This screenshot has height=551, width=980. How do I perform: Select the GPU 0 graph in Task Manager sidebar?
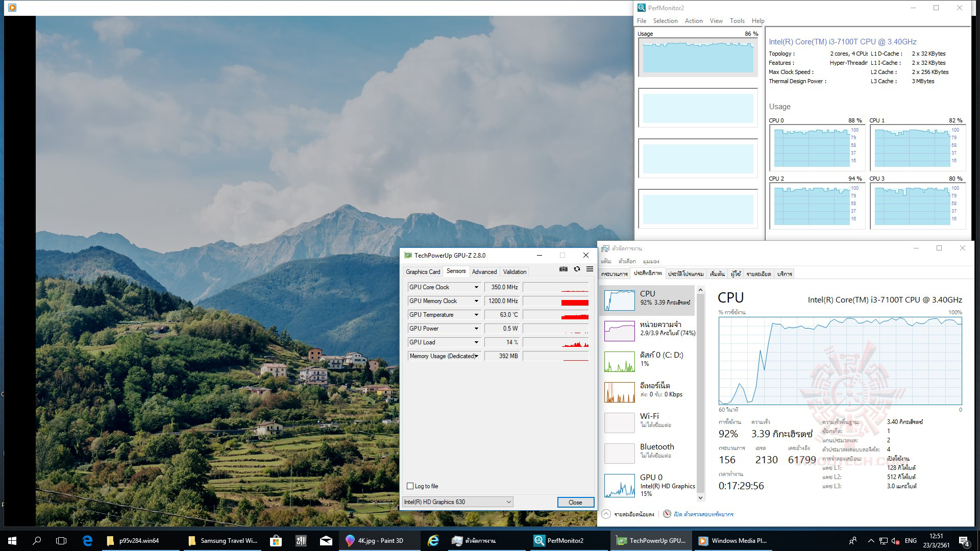click(x=619, y=485)
